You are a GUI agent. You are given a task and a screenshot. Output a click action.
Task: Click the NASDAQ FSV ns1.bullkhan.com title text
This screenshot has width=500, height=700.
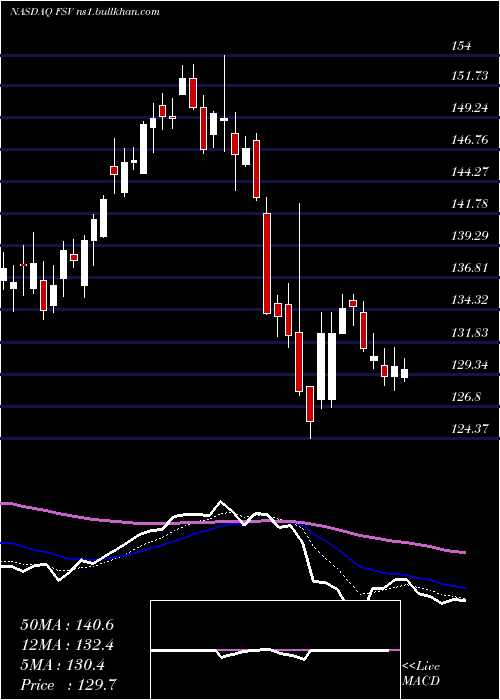tap(84, 12)
